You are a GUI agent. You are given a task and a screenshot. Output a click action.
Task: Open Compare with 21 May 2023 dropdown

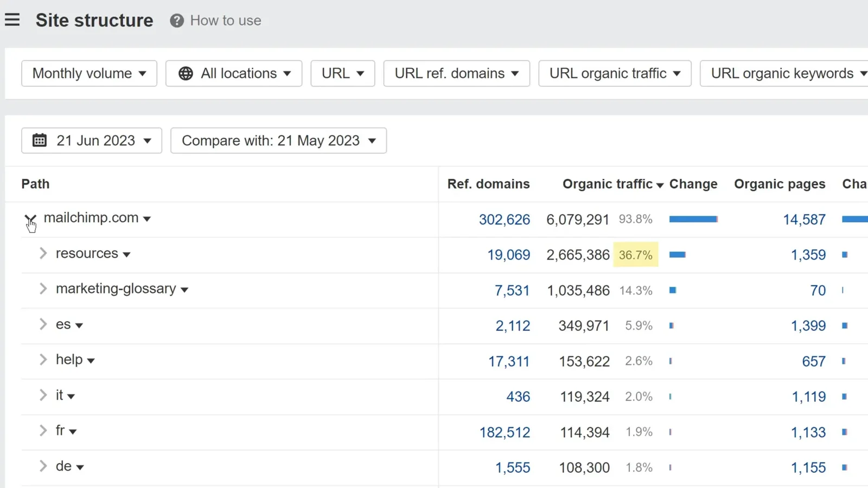(278, 140)
